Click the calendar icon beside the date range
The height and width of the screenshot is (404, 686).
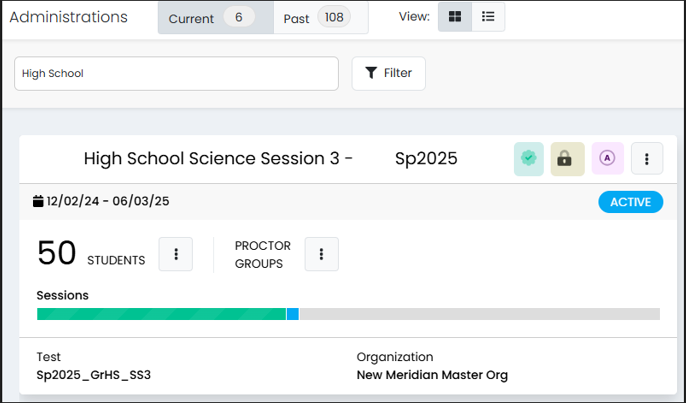[x=38, y=202]
